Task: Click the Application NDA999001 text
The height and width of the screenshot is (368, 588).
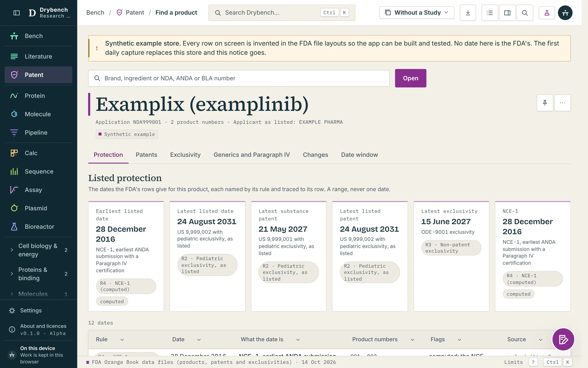Action: tap(128, 122)
